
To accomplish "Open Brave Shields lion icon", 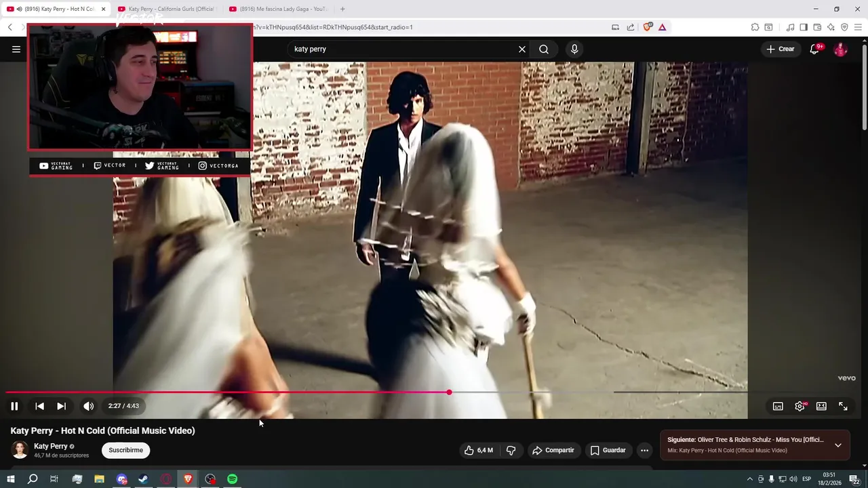I will pos(648,27).
